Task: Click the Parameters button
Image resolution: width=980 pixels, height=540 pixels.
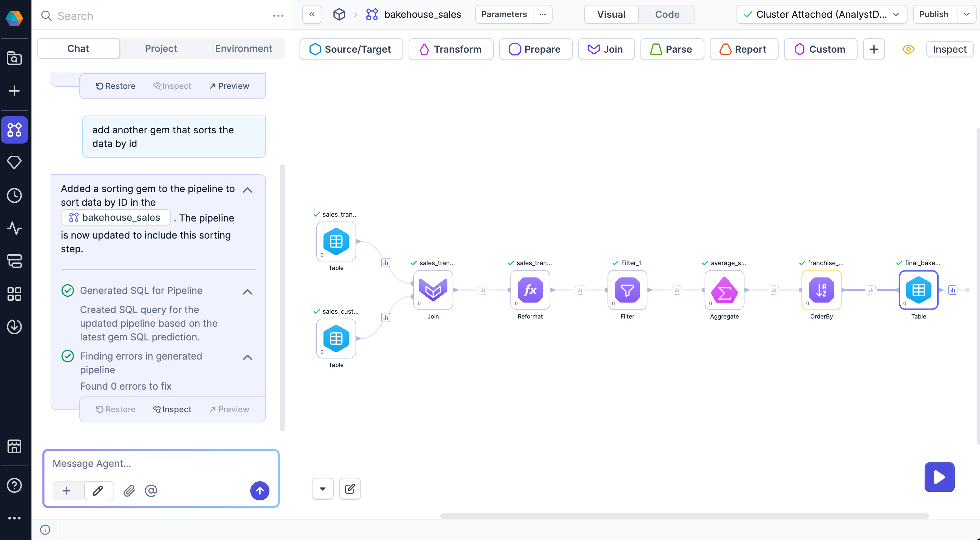Action: click(x=504, y=14)
